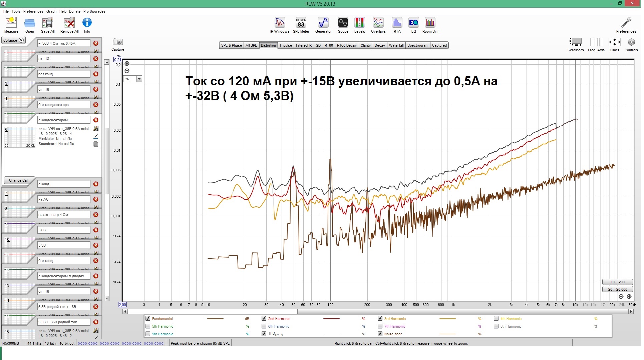Apply the 20 .. 20 000 frequency range
Screen dimensions: 644x360
pos(617,289)
